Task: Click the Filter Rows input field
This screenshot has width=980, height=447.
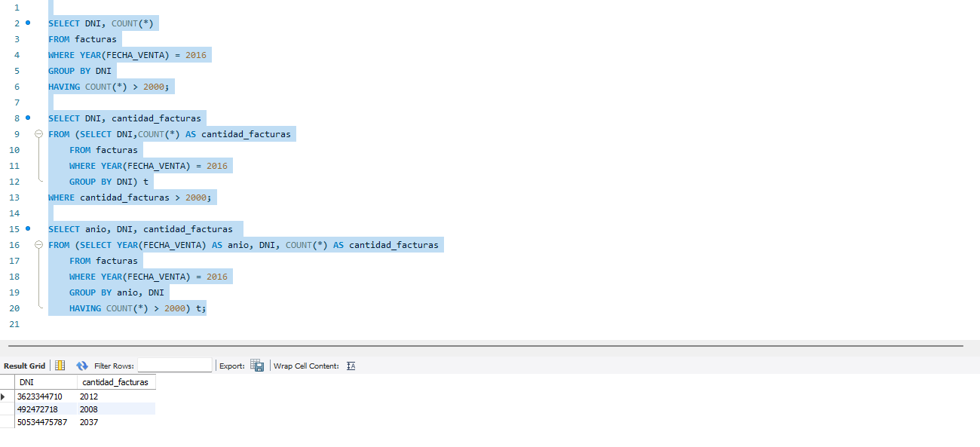Action: pyautogui.click(x=175, y=366)
